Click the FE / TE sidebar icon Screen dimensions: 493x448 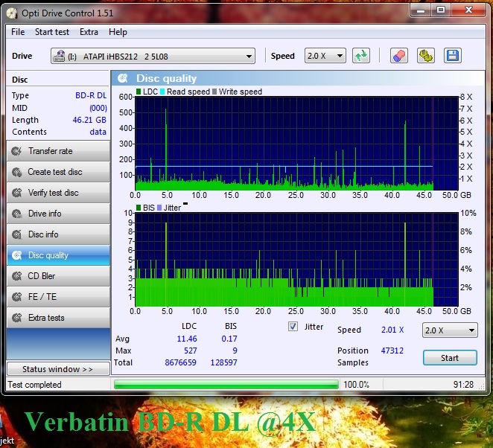16,297
